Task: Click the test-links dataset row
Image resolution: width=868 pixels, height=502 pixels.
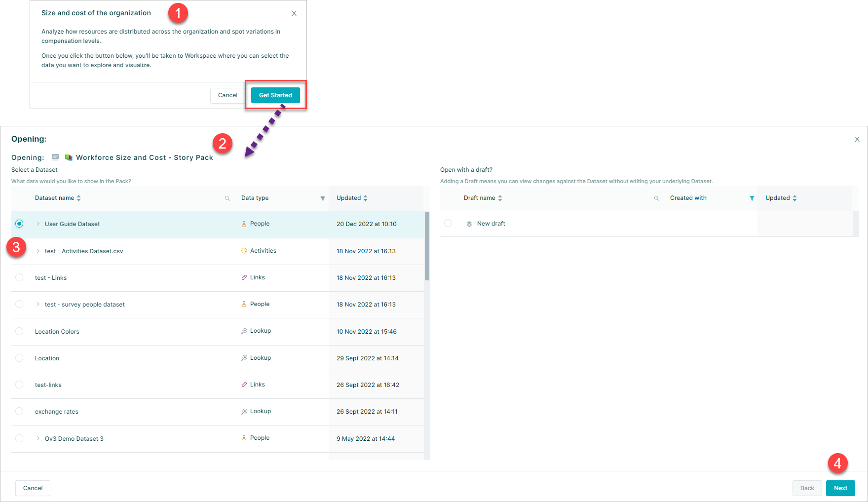Action: click(x=48, y=385)
